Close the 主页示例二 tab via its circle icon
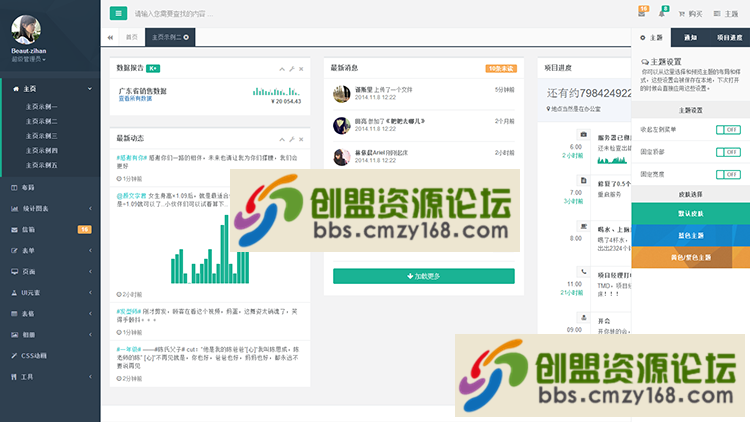Viewport: 750px width, 422px height. [186, 37]
